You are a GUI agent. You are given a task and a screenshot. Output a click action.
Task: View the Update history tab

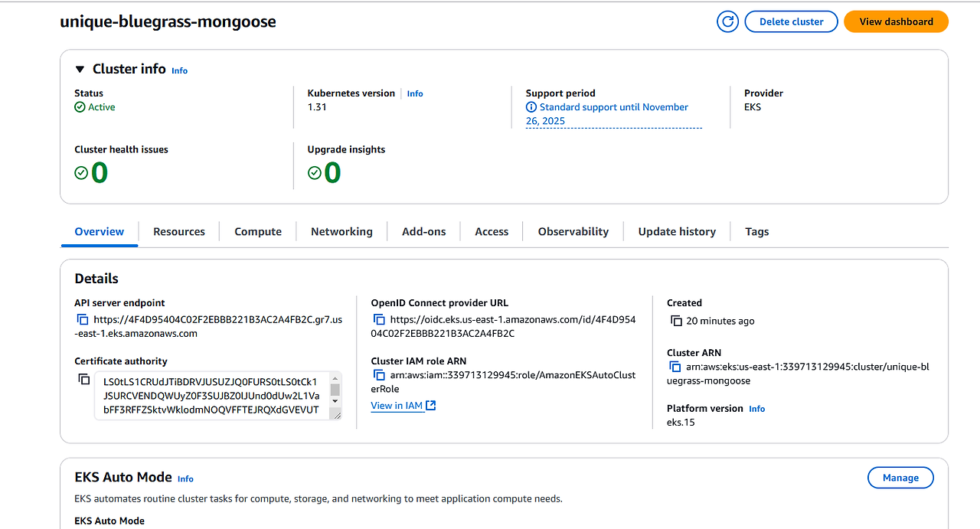click(677, 231)
